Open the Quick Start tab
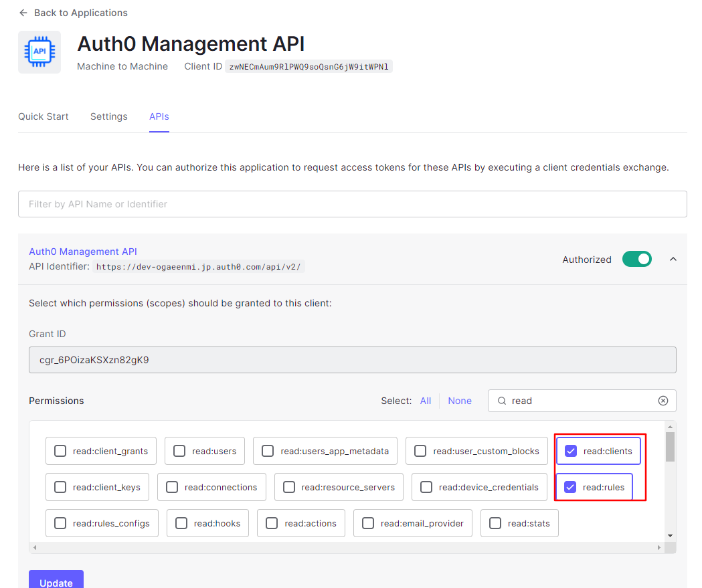Viewport: 702px width, 588px height. (43, 116)
